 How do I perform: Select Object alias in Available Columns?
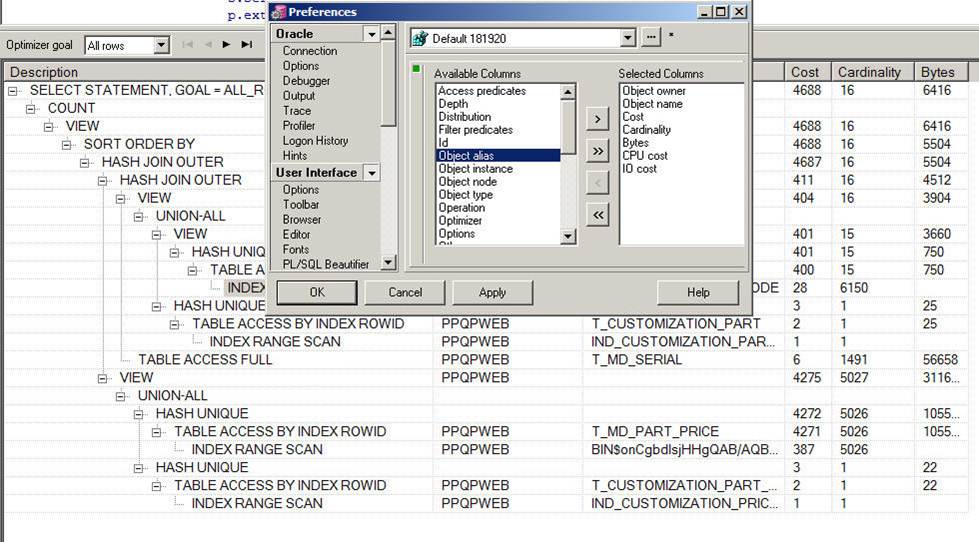point(498,155)
